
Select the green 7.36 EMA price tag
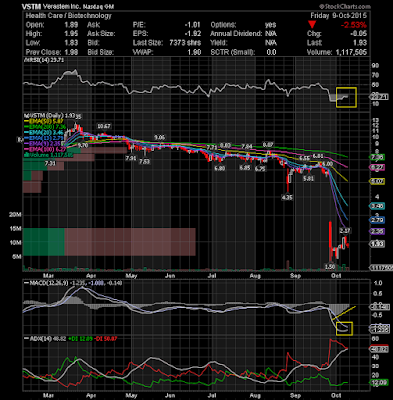point(378,157)
